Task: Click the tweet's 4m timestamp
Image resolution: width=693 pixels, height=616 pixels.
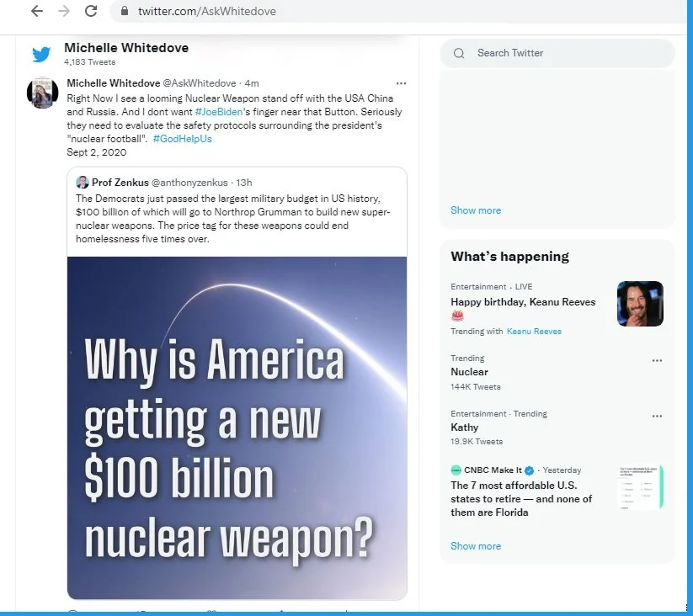Action: [252, 83]
